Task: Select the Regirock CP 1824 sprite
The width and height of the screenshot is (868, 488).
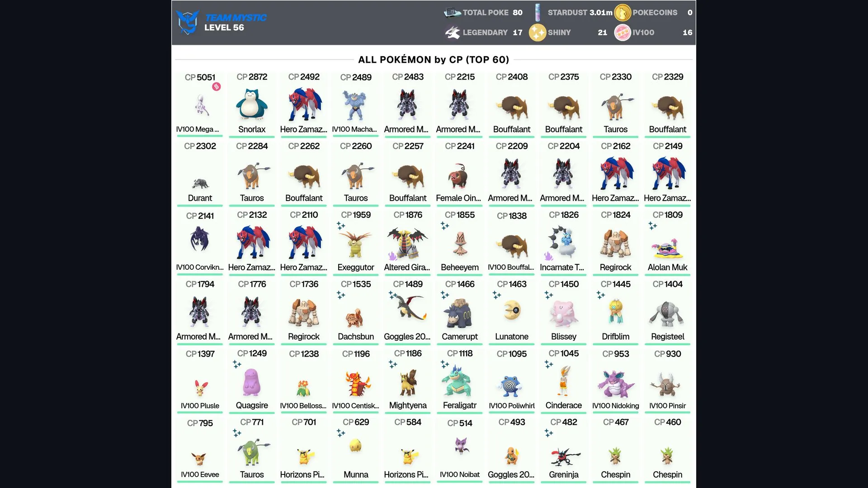Action: point(615,243)
